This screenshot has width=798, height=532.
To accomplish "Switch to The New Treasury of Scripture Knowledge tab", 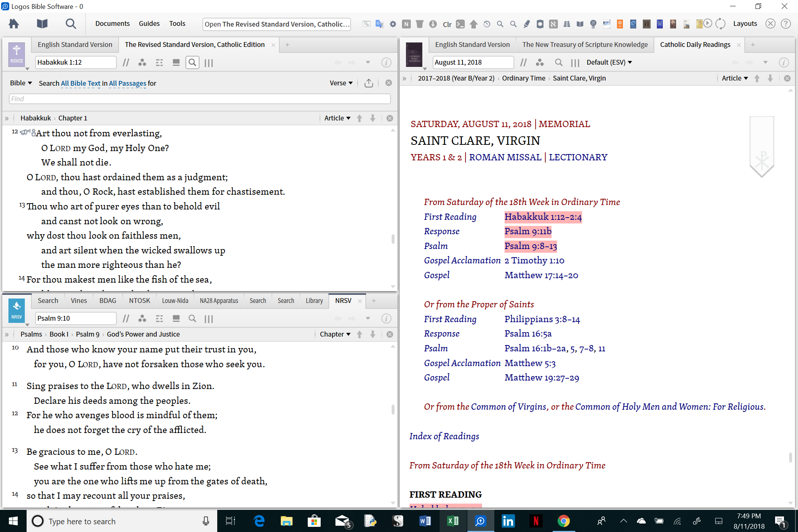I will [x=585, y=45].
